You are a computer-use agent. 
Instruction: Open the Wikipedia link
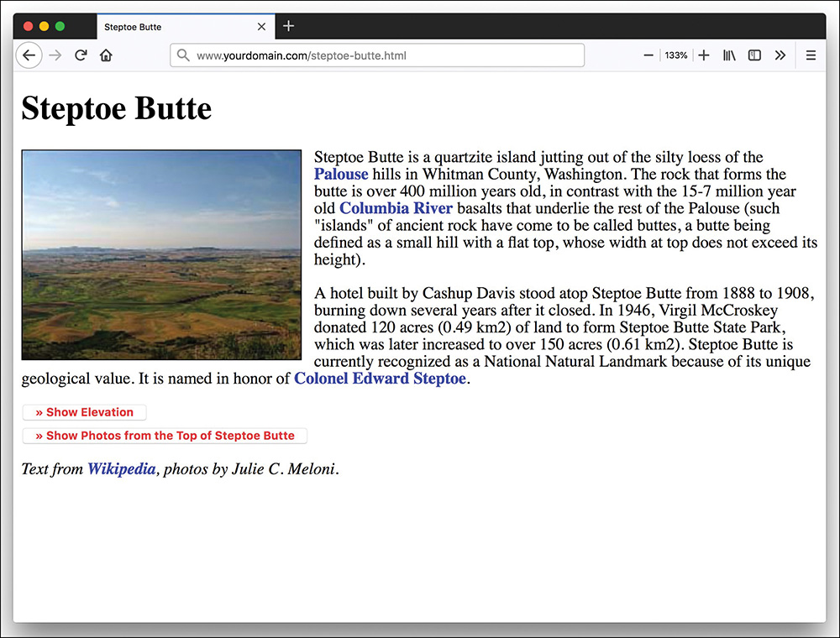(121, 469)
